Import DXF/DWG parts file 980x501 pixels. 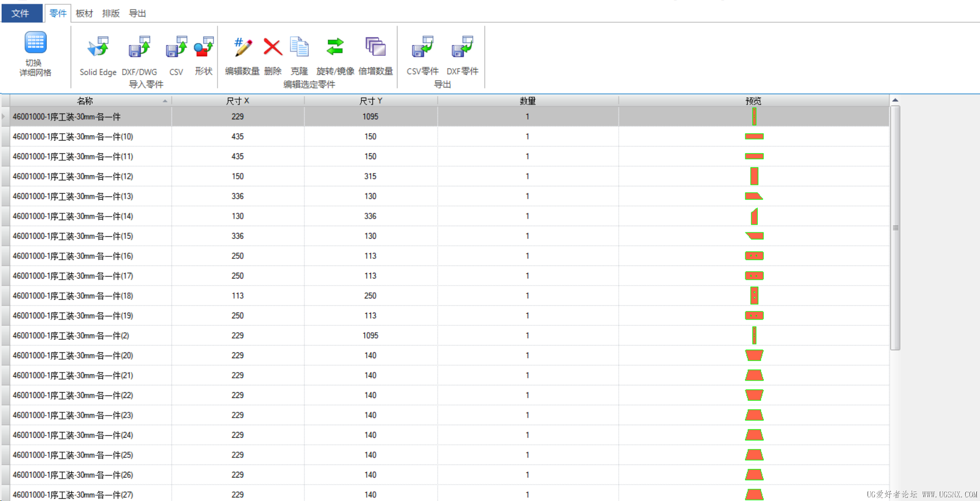point(140,48)
